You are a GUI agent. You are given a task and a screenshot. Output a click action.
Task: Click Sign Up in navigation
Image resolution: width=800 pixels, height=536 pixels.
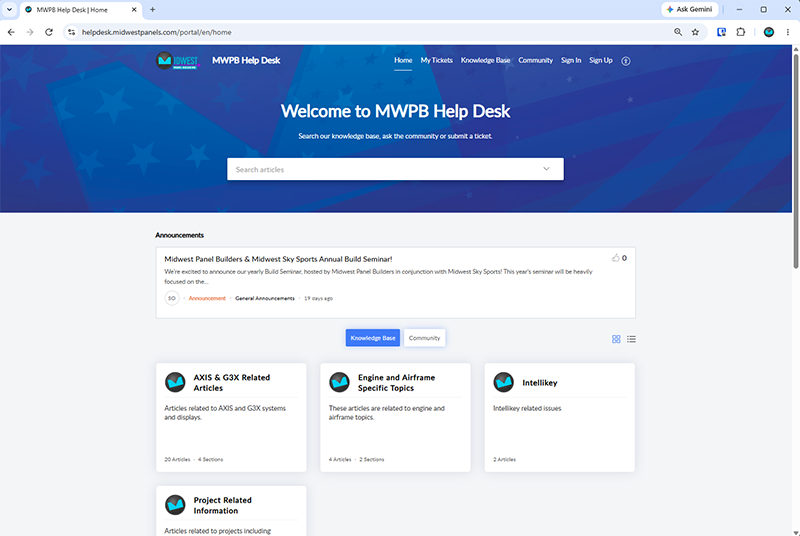pos(601,60)
